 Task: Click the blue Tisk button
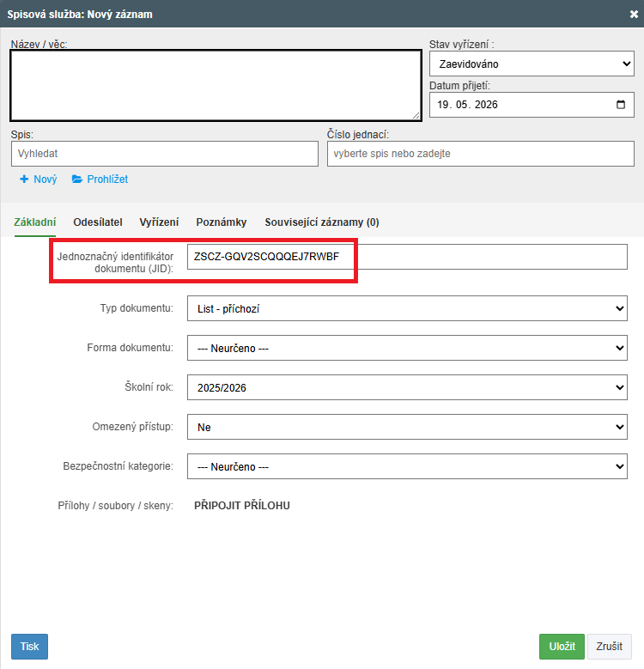point(29,647)
